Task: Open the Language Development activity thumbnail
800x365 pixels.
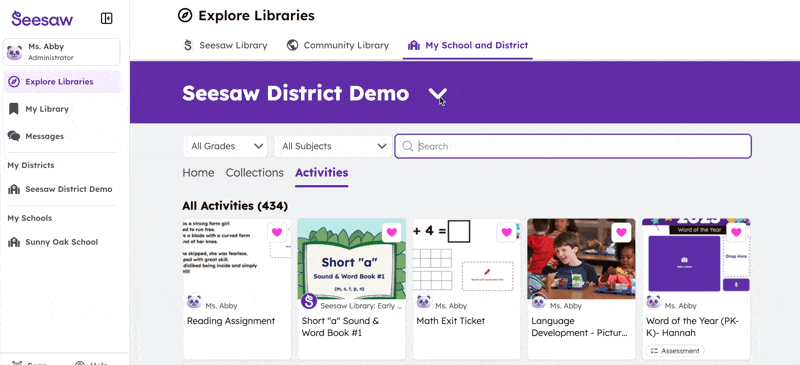Action: pos(581,259)
